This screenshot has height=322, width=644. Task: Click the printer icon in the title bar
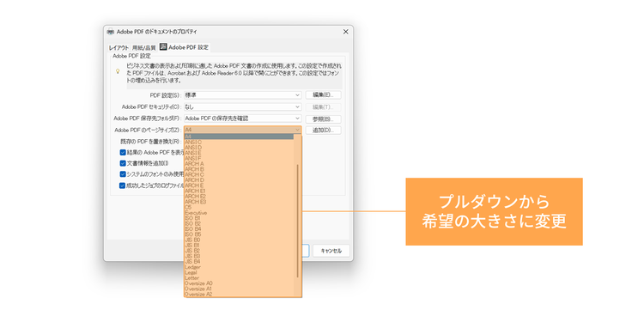[111, 32]
